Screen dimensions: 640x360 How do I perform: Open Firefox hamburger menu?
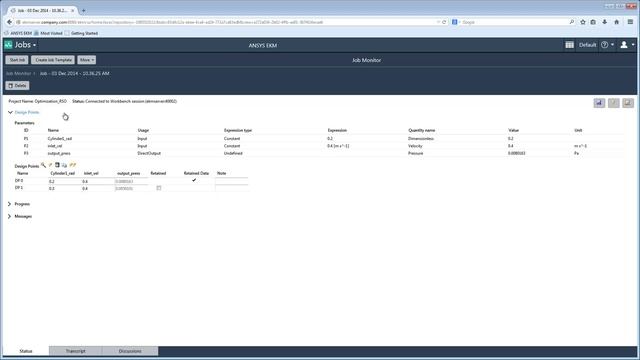click(630, 22)
